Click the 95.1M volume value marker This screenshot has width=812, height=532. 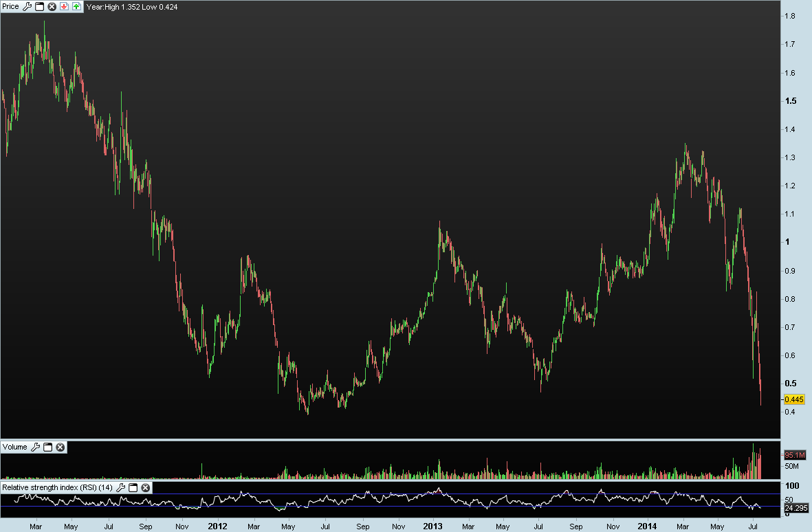click(794, 456)
